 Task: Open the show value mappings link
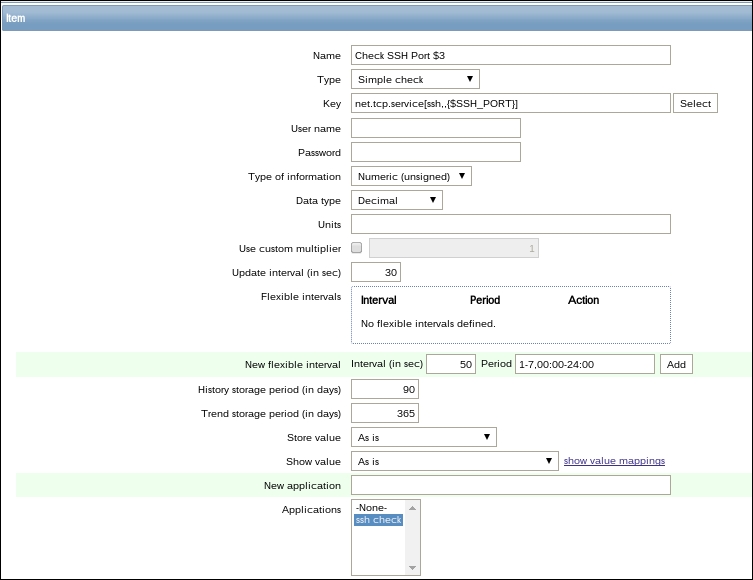(614, 461)
